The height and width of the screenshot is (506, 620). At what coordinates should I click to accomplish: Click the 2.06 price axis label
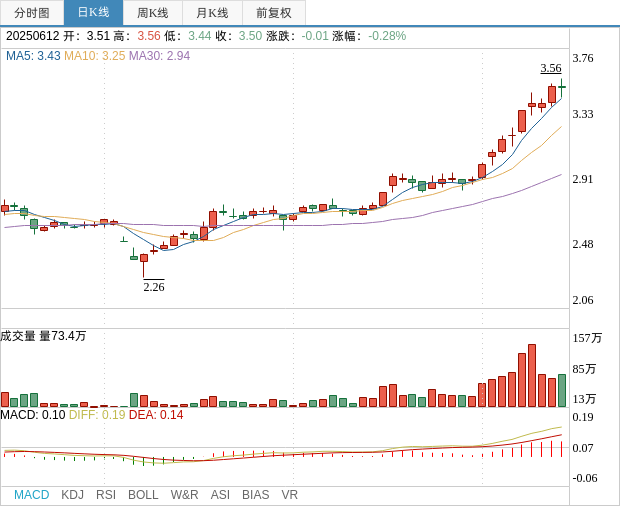[x=583, y=300]
